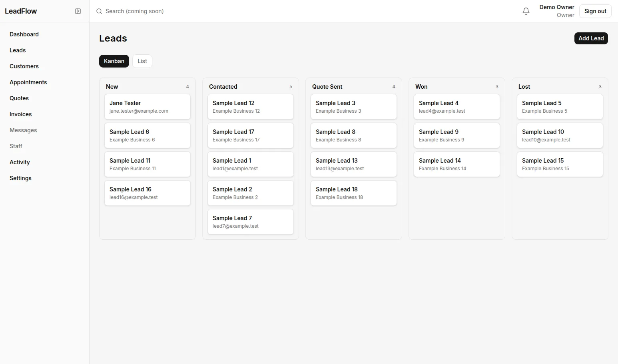Click the Add Lead button
The width and height of the screenshot is (618, 364).
[591, 38]
